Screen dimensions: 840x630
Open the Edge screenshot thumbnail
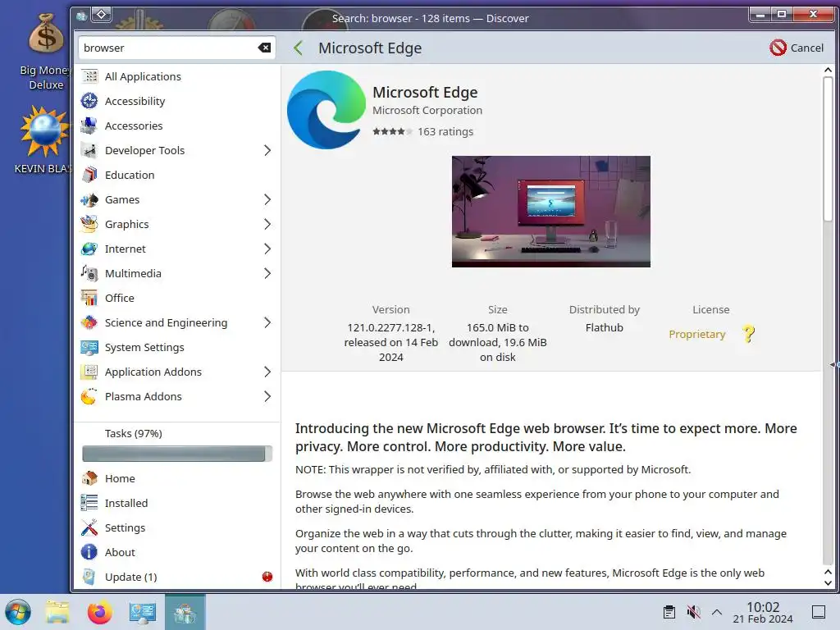click(x=550, y=212)
